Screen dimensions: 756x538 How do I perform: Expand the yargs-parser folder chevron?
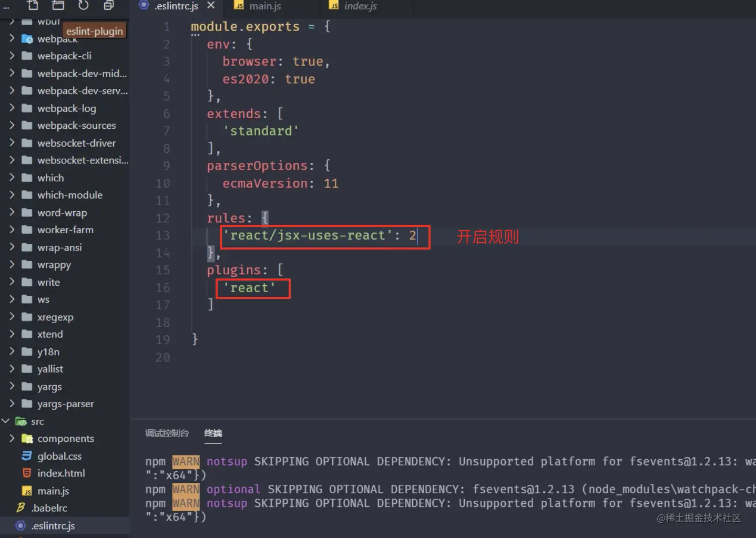(12, 403)
